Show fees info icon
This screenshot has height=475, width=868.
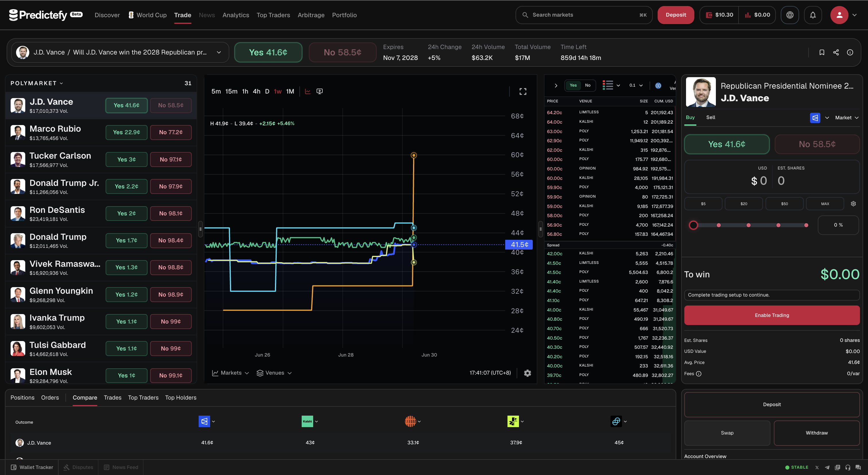(699, 374)
